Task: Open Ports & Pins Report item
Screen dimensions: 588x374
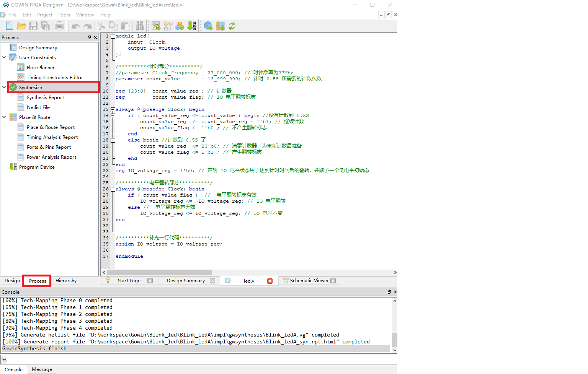Action: pos(49,147)
